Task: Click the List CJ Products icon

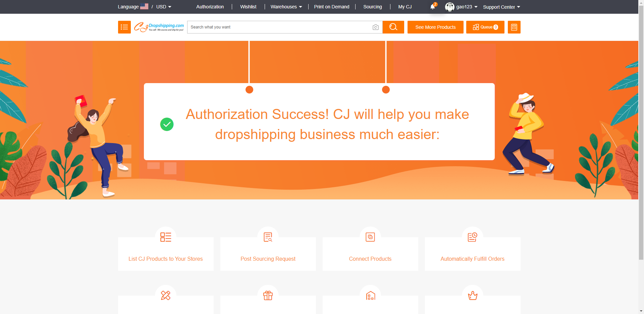Action: (x=166, y=237)
